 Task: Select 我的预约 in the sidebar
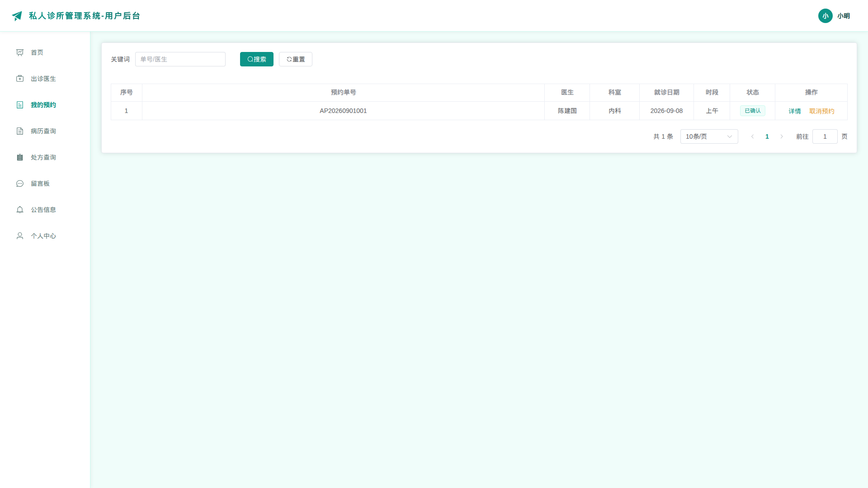point(45,105)
